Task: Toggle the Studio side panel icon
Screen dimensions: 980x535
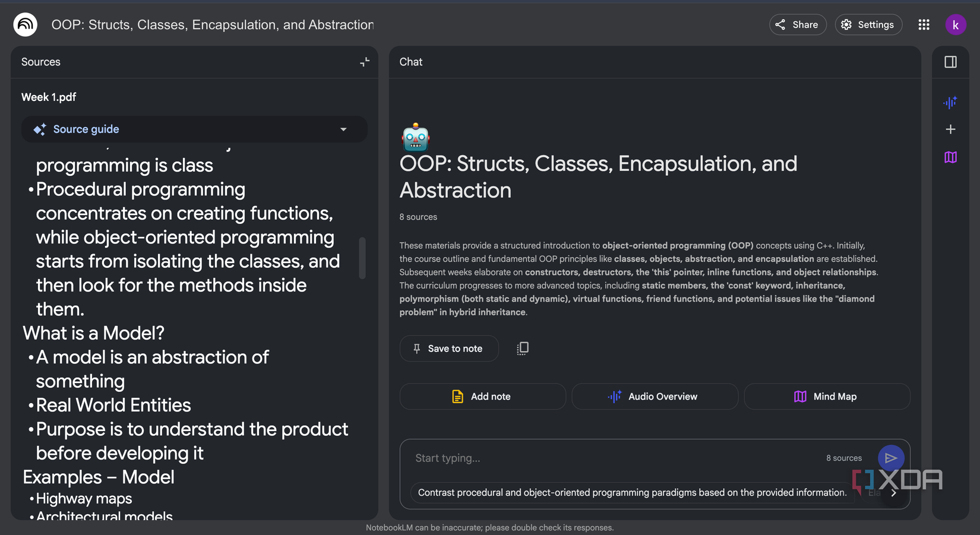Action: pos(950,62)
